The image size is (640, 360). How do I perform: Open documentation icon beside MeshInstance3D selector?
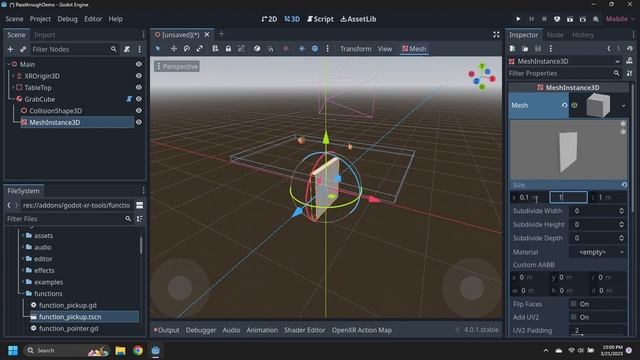click(629, 61)
